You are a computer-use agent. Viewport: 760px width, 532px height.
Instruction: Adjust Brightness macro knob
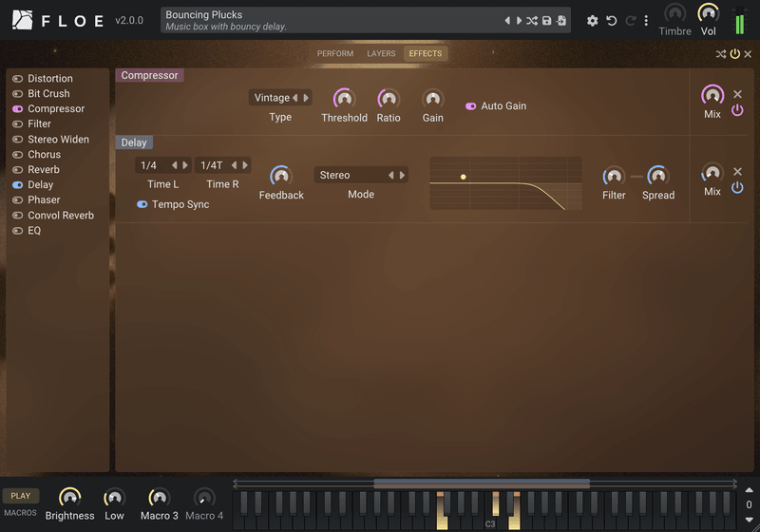tap(69, 498)
